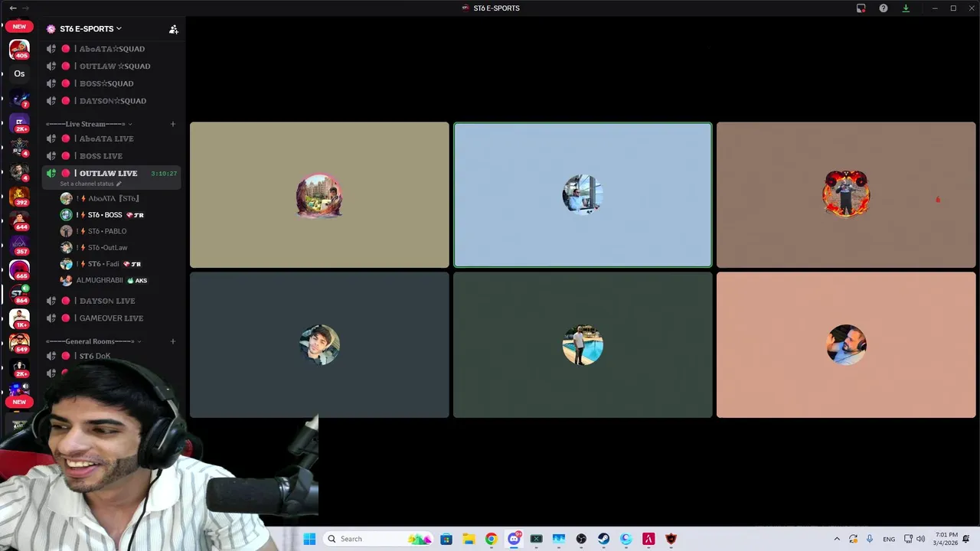Open the Help question mark icon

click(x=884, y=8)
